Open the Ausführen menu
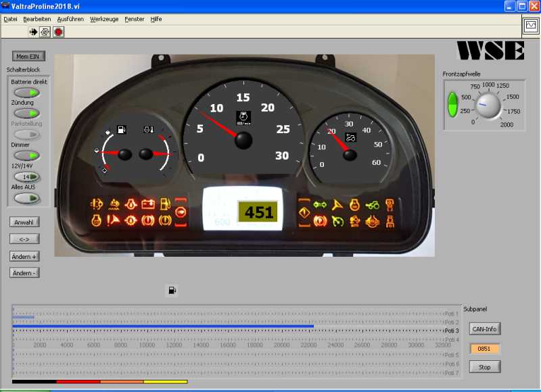The height and width of the screenshot is (392, 541). [70, 20]
